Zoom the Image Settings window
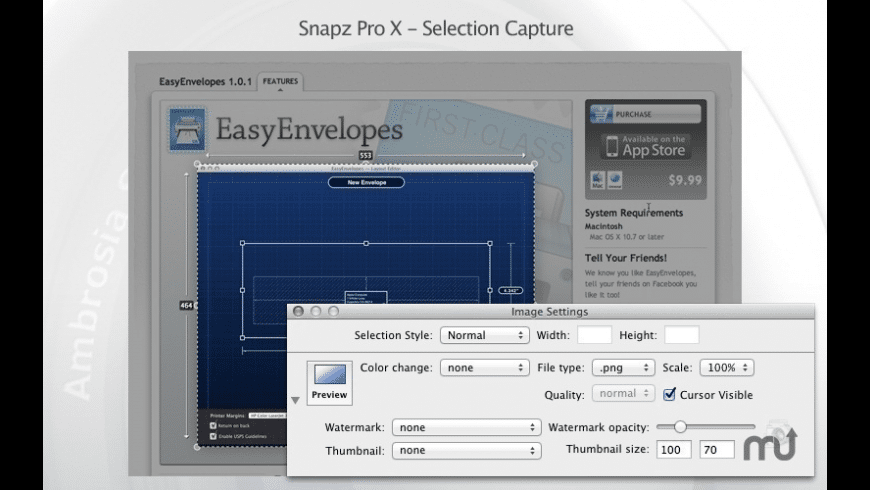Screen dimensions: 870x490 point(333,311)
